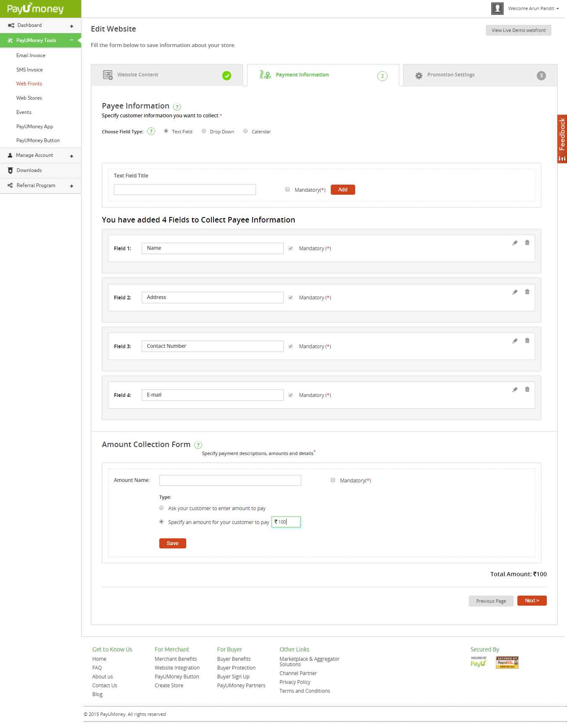567x728 pixels.
Task: Open SMS Invoice in sidebar
Action: click(29, 70)
